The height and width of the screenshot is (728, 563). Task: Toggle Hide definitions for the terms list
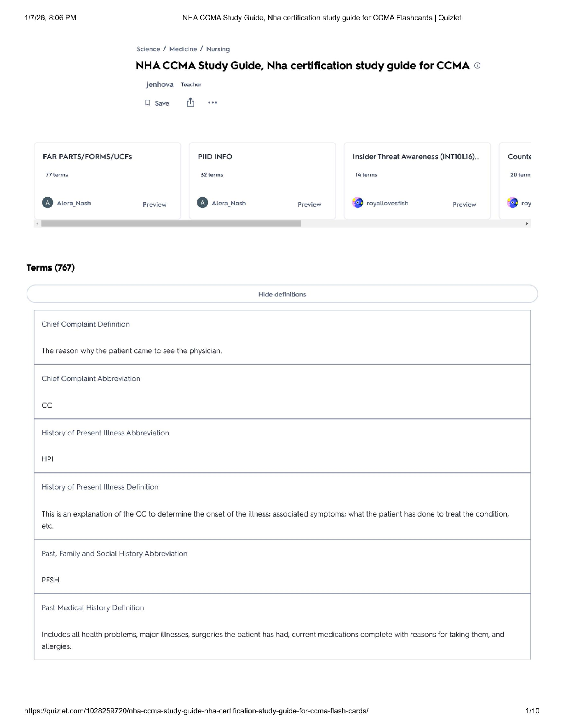point(282,294)
